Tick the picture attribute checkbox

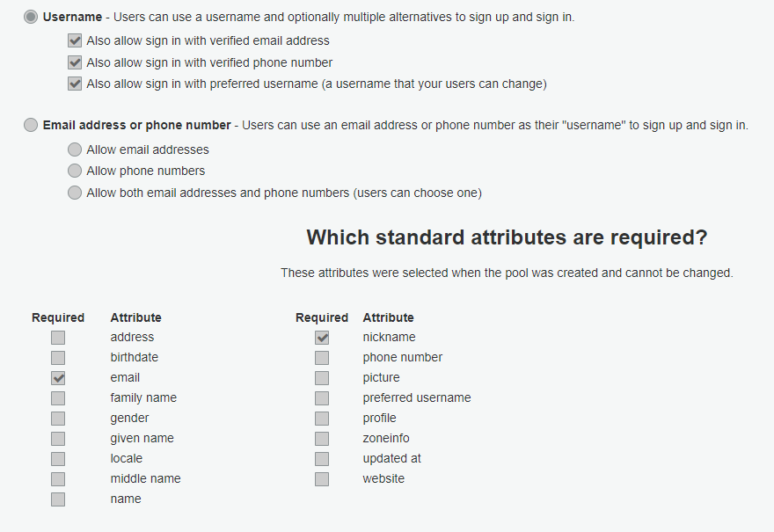322,378
